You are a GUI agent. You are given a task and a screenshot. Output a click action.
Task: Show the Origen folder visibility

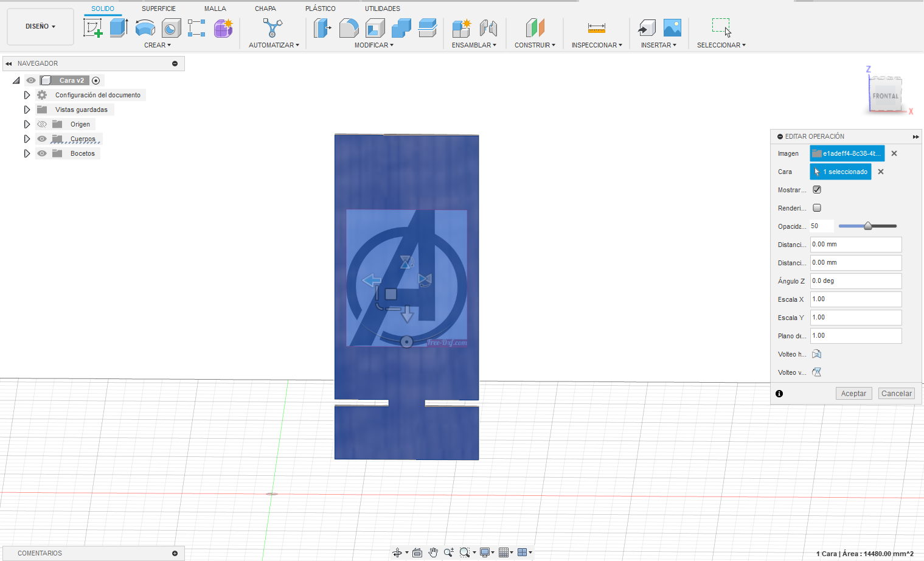(41, 124)
